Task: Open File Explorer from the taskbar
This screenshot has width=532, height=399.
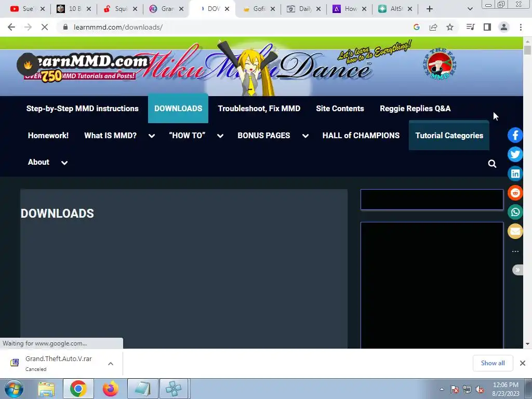Action: [x=46, y=389]
